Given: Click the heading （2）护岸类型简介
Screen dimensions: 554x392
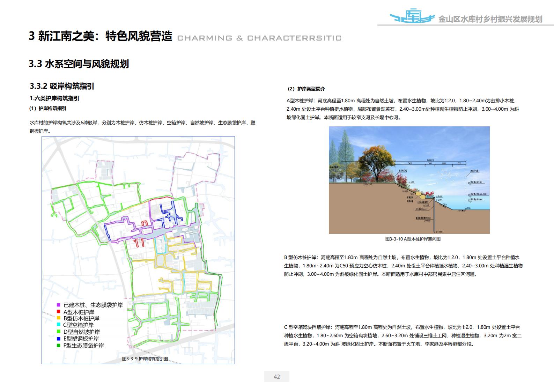Looking at the screenshot, I should (x=306, y=89).
